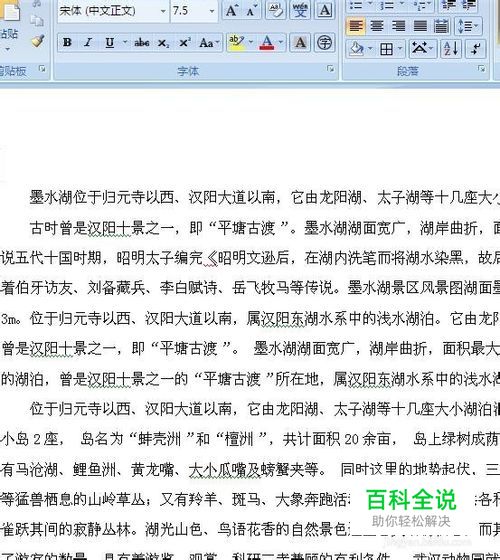This screenshot has width=500, height=560.
Task: Open the Phonetic Guide (wén 文) tool
Action: (x=300, y=11)
